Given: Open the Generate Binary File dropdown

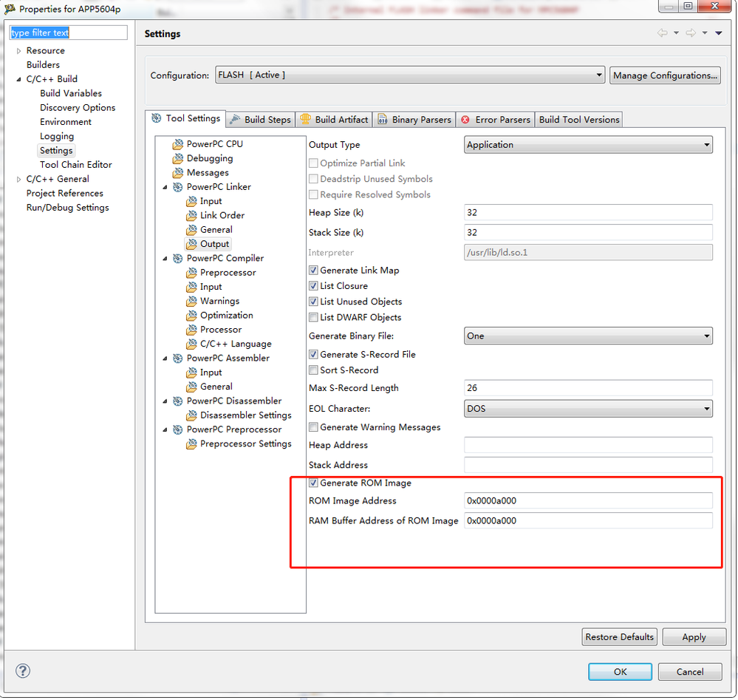Looking at the screenshot, I should click(588, 336).
